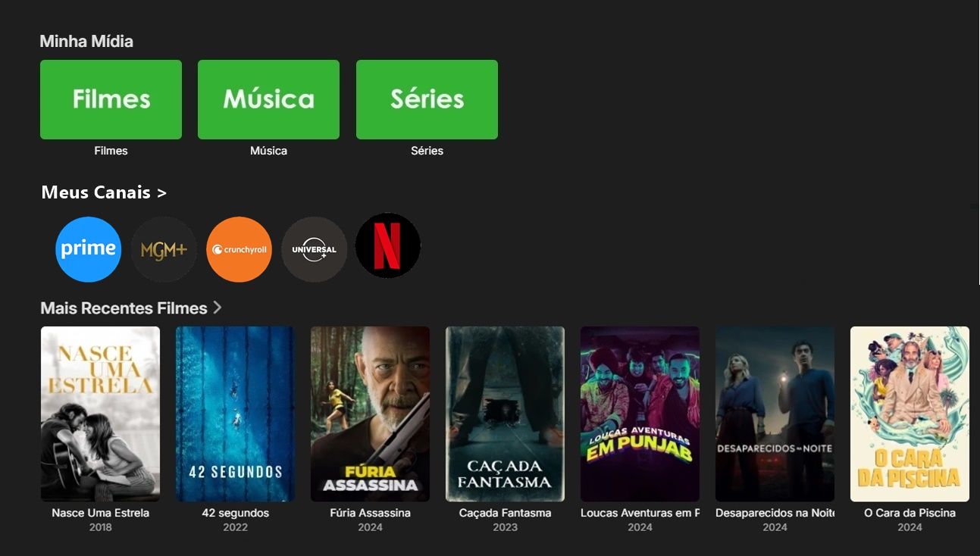
Task: Expand Mais Recentes Filmes with the chevron
Action: coord(218,308)
